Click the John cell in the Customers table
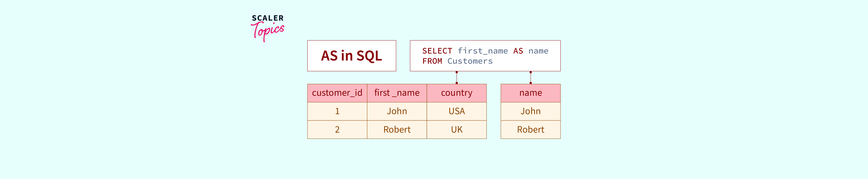Viewport: 868px width, 179px height. coord(397,111)
